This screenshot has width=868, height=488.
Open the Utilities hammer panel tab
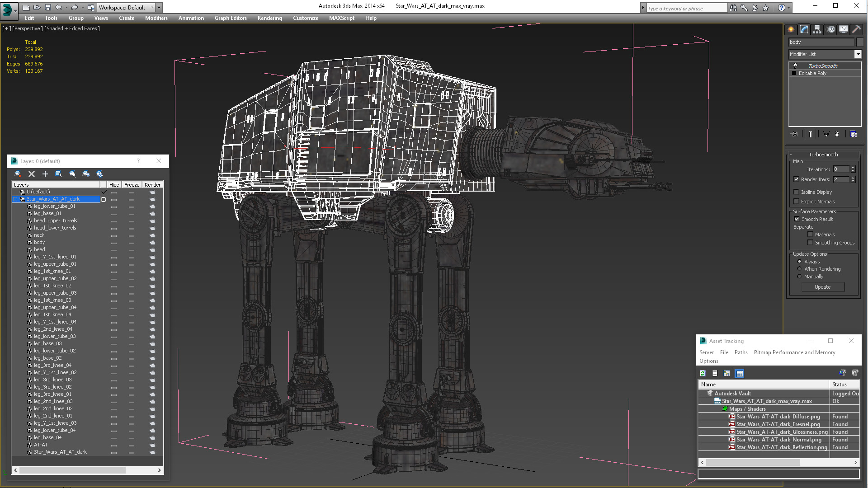tap(856, 29)
